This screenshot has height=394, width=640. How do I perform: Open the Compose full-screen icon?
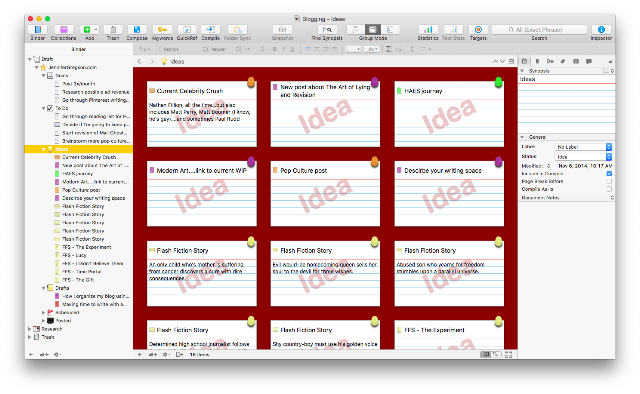137,29
